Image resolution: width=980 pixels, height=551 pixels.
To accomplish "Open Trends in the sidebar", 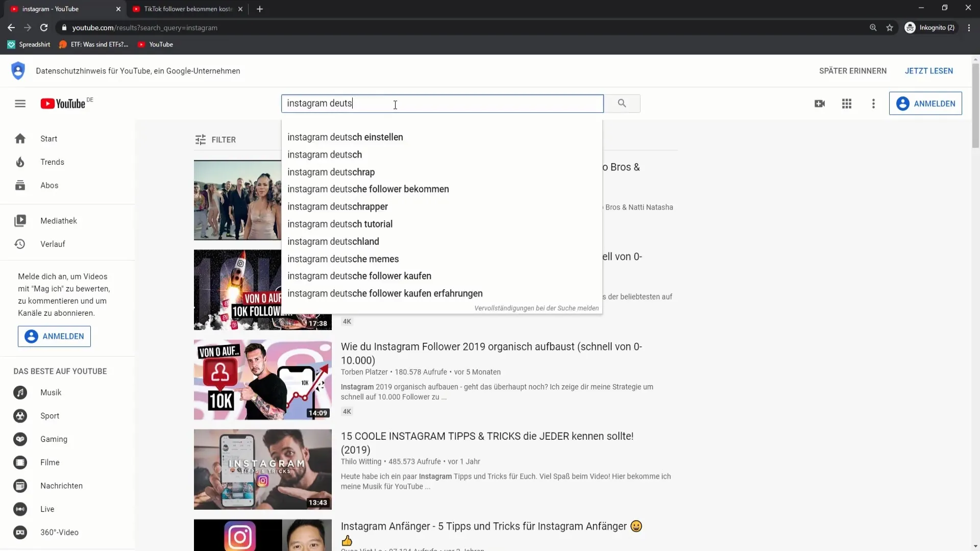I will pyautogui.click(x=67, y=162).
